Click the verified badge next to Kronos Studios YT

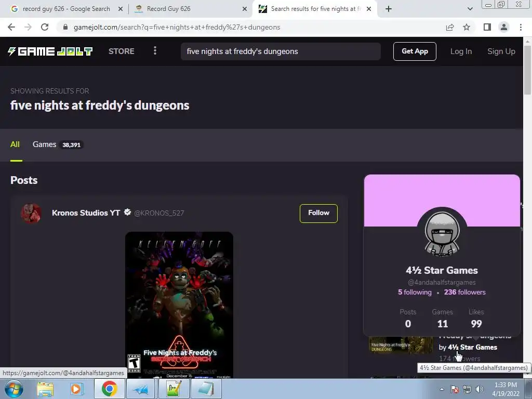tap(128, 212)
